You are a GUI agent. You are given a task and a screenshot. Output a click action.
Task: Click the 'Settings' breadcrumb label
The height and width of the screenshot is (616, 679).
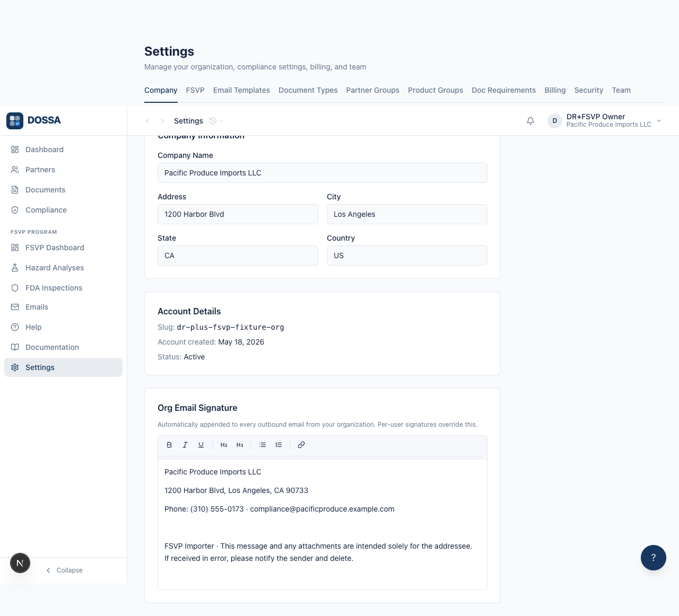point(188,121)
